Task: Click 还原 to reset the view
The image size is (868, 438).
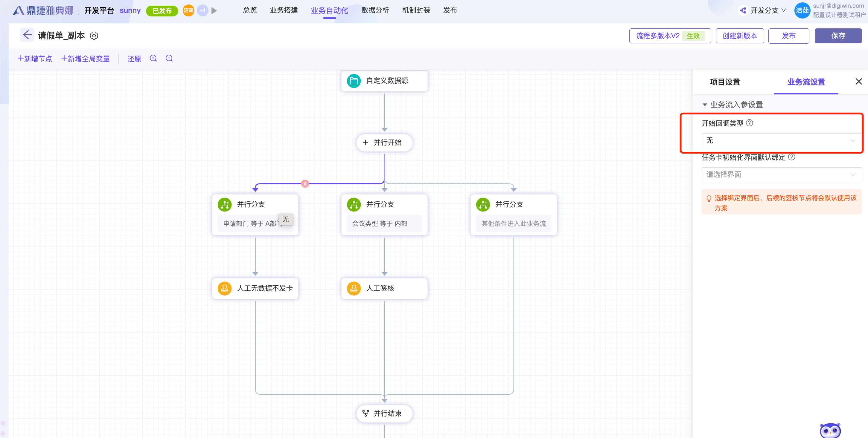Action: [x=134, y=59]
